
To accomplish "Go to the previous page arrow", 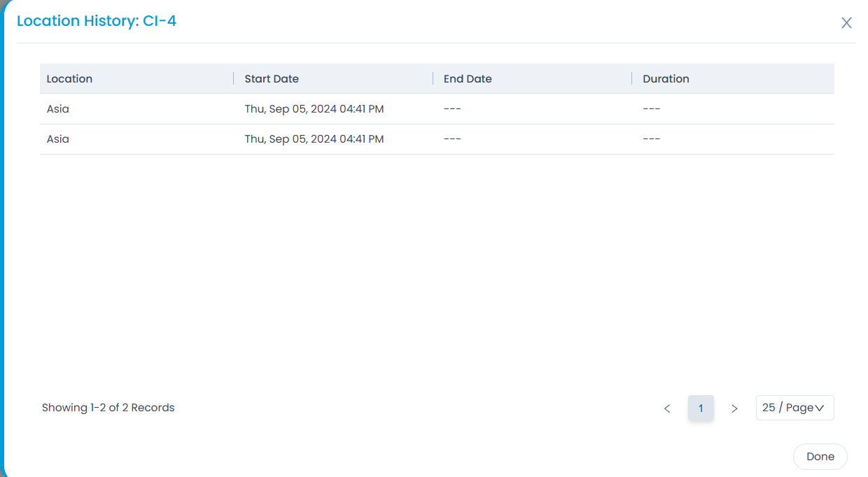I will coord(667,408).
